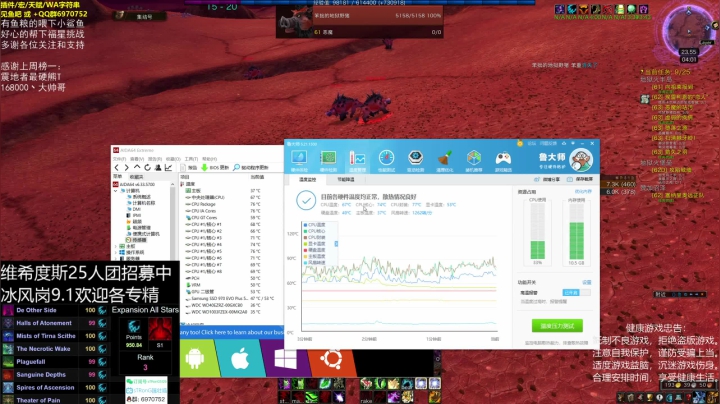Image resolution: width=720 pixels, height=404 pixels.
Task: Click the AIDA64 report page icon
Action: (x=183, y=168)
